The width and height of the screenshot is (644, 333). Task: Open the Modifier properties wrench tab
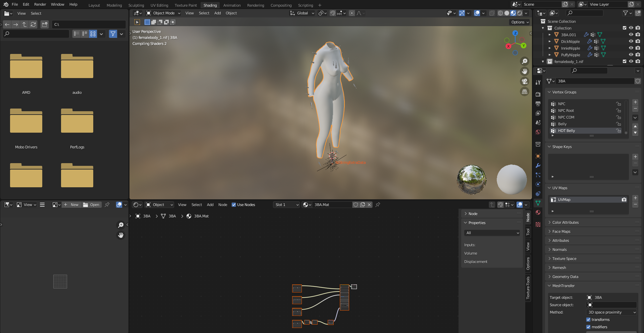(538, 165)
